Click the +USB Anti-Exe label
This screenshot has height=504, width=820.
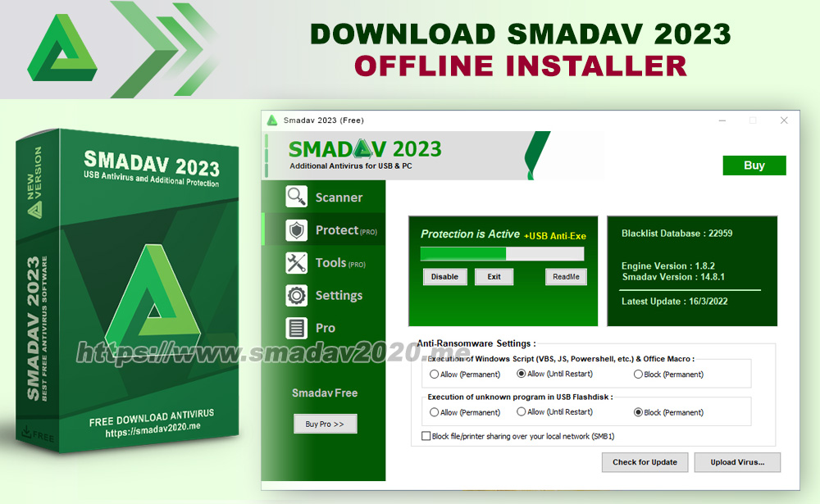click(x=555, y=236)
